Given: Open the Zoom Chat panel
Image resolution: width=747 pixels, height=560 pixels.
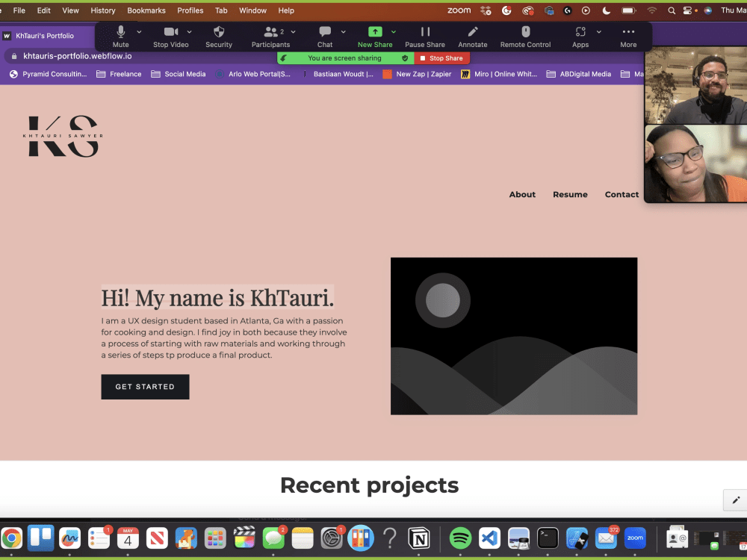Looking at the screenshot, I should click(x=325, y=36).
